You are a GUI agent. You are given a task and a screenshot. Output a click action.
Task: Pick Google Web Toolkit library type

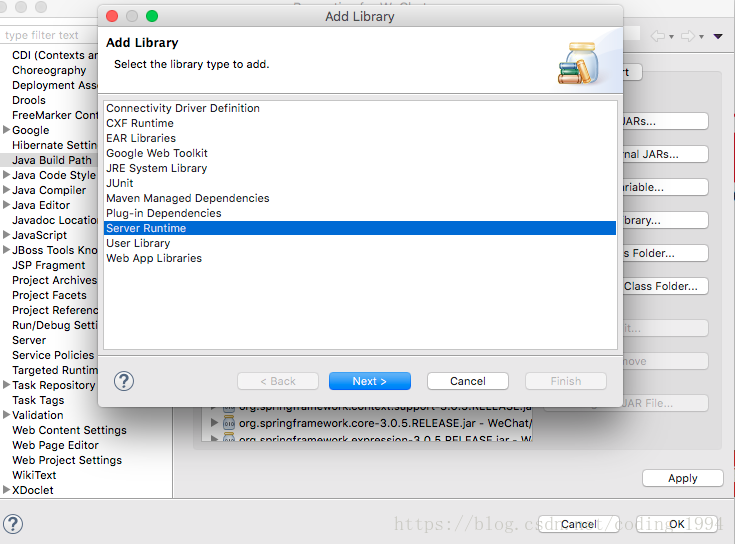click(360, 153)
